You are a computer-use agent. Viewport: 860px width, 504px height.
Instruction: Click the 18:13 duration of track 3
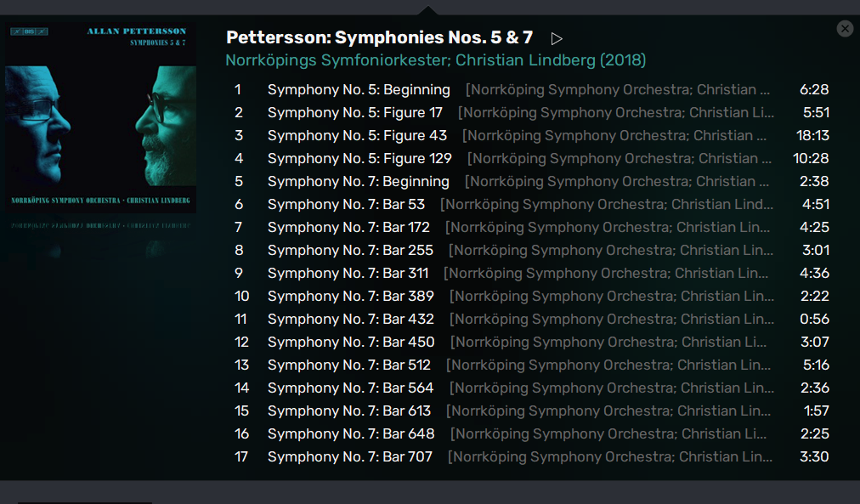coord(813,135)
